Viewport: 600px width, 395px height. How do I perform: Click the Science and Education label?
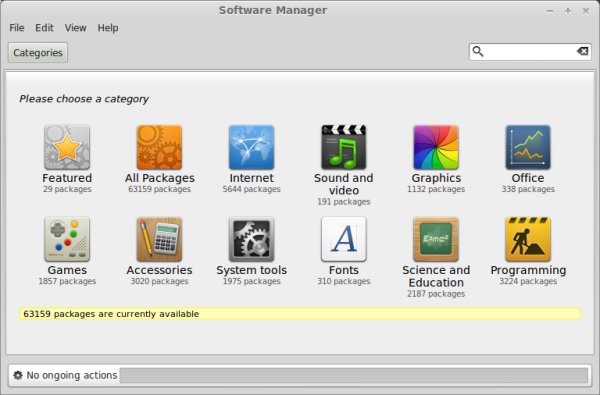[x=436, y=276]
